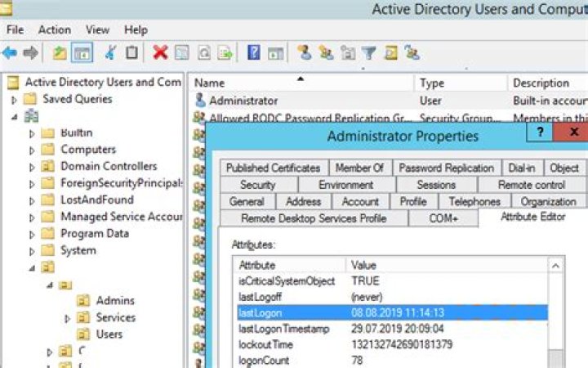Viewport: 588px width, 368px height.
Task: Click Add to group toolbar icon
Action: click(x=412, y=52)
